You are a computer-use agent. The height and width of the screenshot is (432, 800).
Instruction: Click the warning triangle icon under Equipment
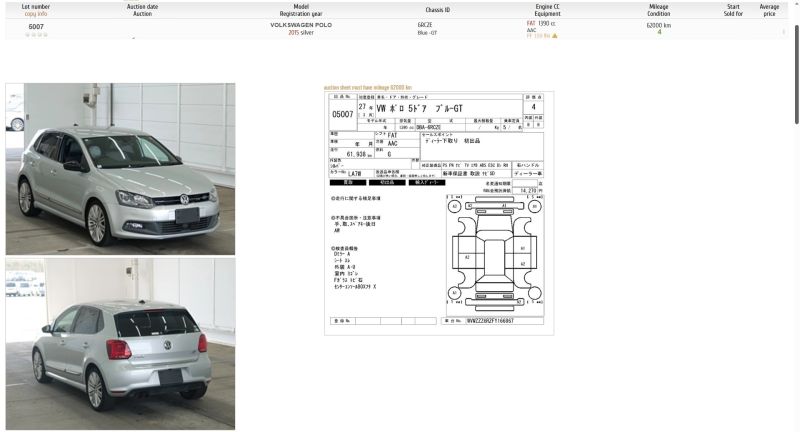click(x=555, y=36)
